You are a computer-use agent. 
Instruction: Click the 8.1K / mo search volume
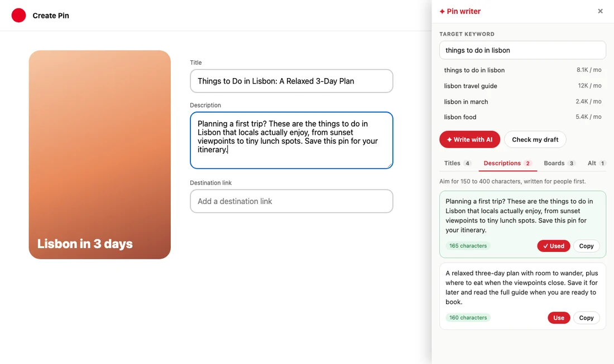point(588,70)
